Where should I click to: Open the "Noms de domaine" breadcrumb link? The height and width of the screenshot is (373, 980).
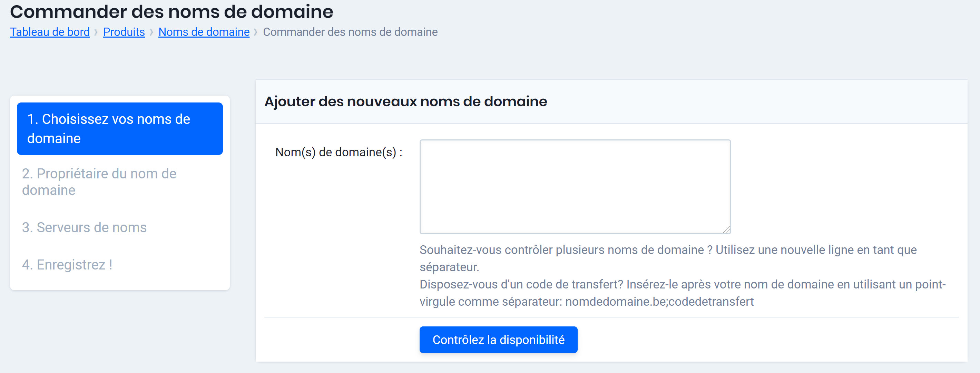203,32
